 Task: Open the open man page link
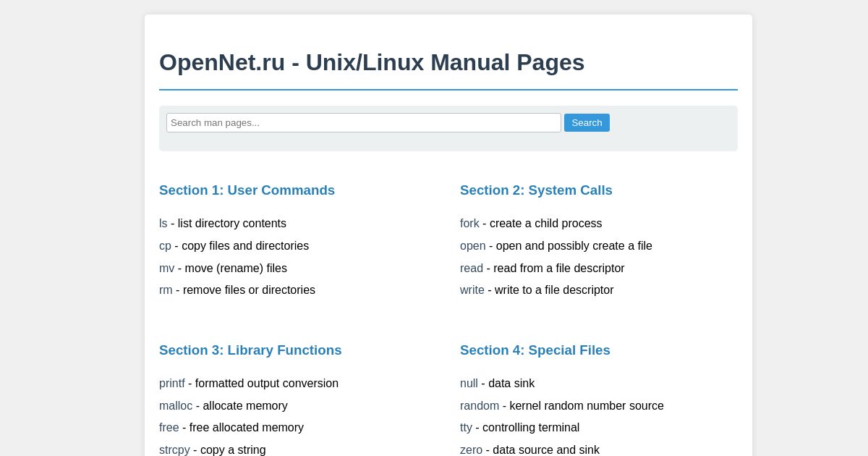point(472,246)
